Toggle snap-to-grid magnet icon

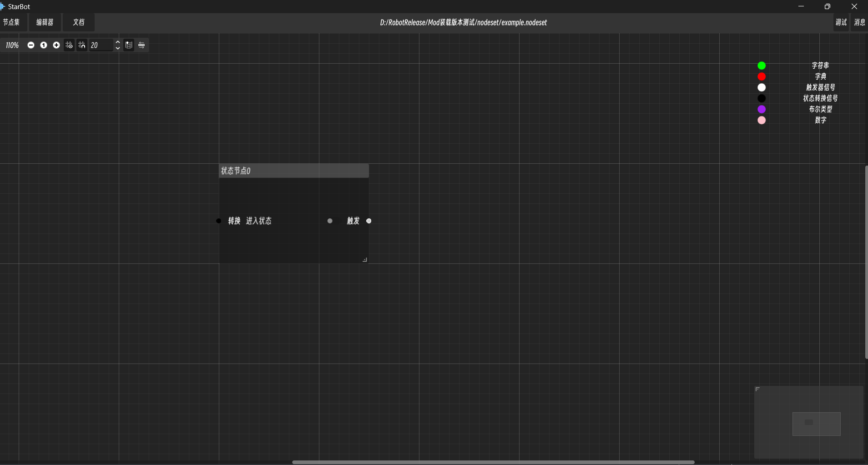click(x=82, y=45)
